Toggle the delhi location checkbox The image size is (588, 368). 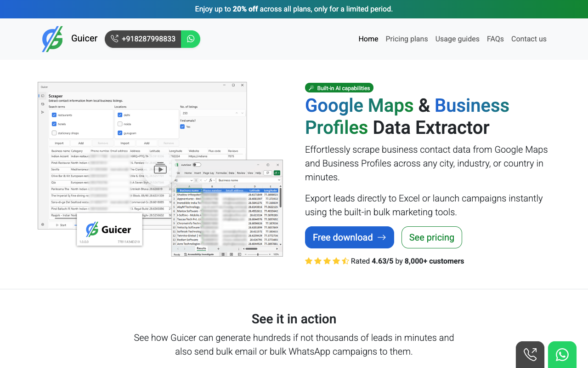point(120,115)
